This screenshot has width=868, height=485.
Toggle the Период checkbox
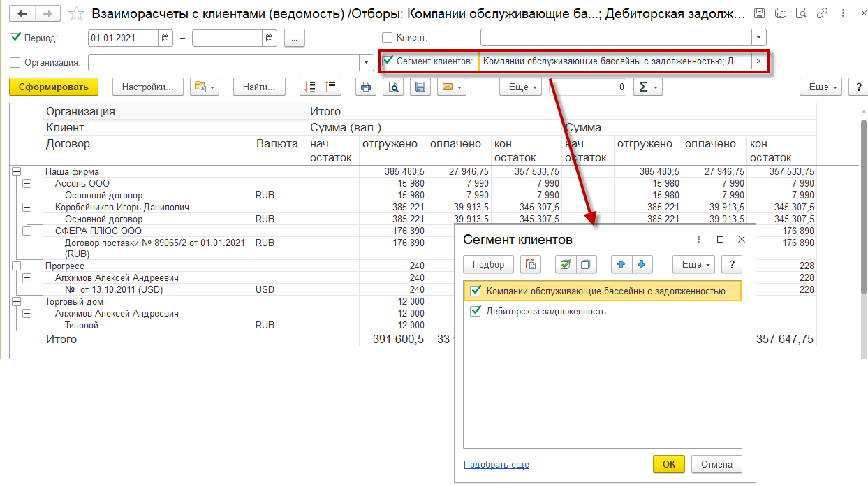coord(16,38)
